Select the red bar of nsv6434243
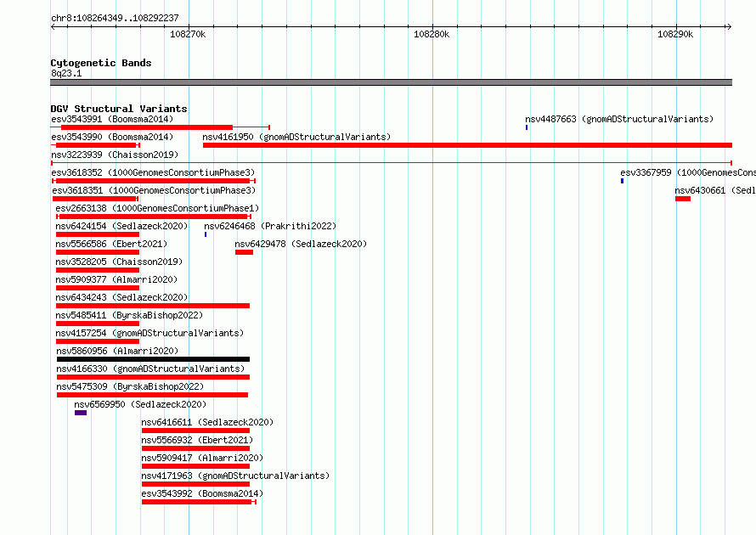The width and height of the screenshot is (756, 535). click(x=153, y=306)
